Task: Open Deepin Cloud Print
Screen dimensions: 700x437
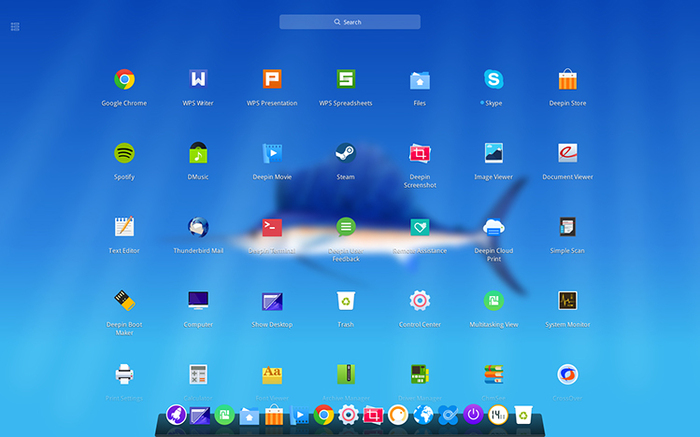Action: pyautogui.click(x=494, y=227)
